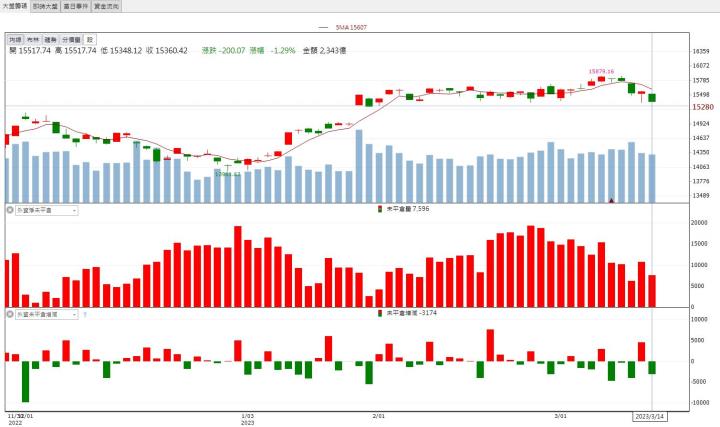Toggle the 均線 chart button

(x=16, y=40)
